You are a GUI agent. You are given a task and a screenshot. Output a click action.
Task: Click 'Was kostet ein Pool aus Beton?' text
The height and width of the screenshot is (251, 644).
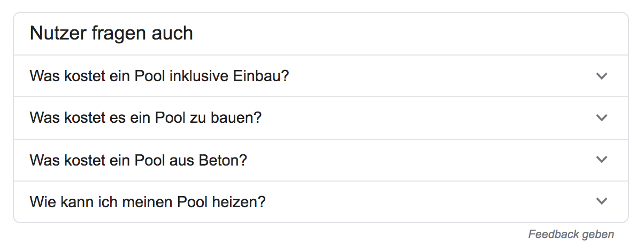139,159
